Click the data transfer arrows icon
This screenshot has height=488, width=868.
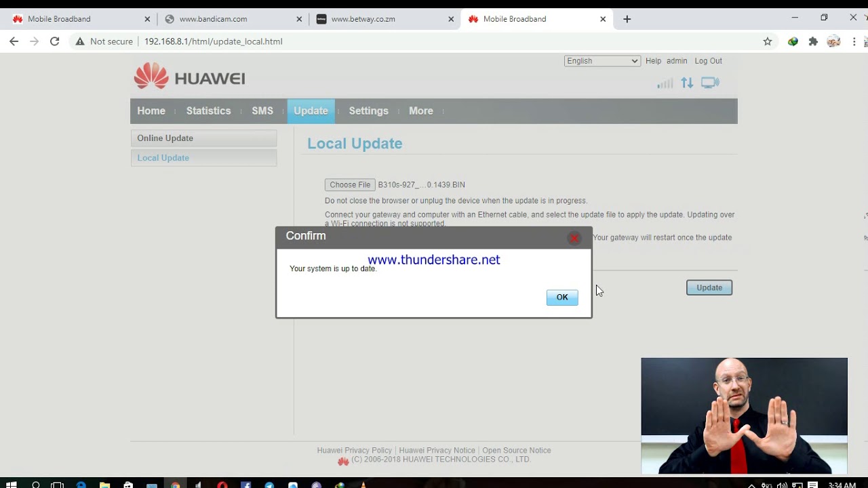[688, 83]
